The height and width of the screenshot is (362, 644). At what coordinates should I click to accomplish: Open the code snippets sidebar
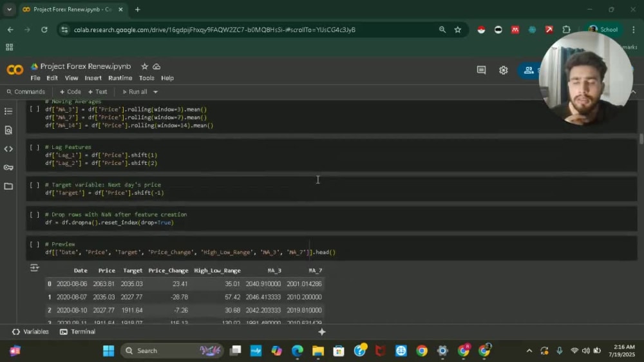pos(8,149)
